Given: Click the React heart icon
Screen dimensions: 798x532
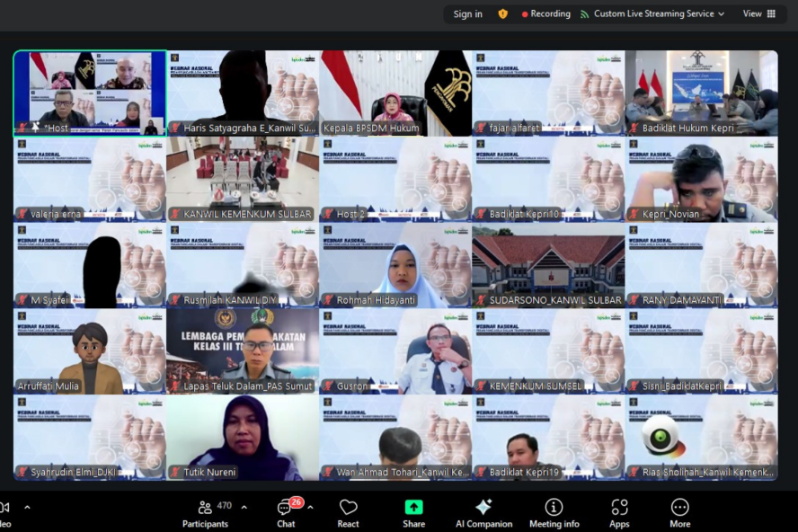Looking at the screenshot, I should 348,512.
